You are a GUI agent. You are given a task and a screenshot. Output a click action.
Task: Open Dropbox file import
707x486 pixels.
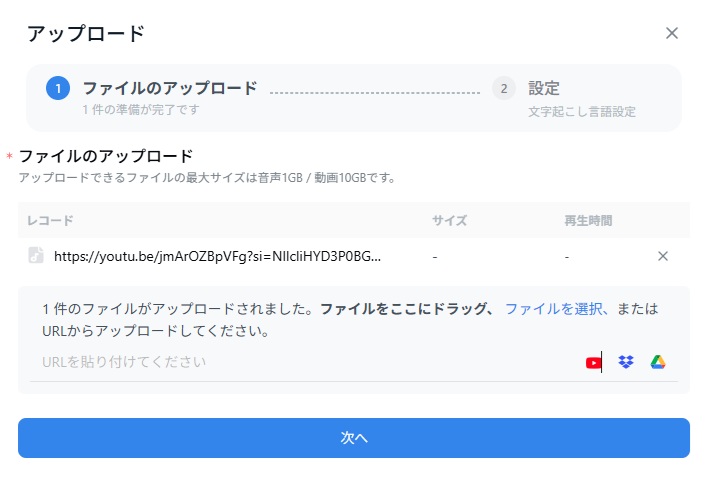tap(626, 362)
